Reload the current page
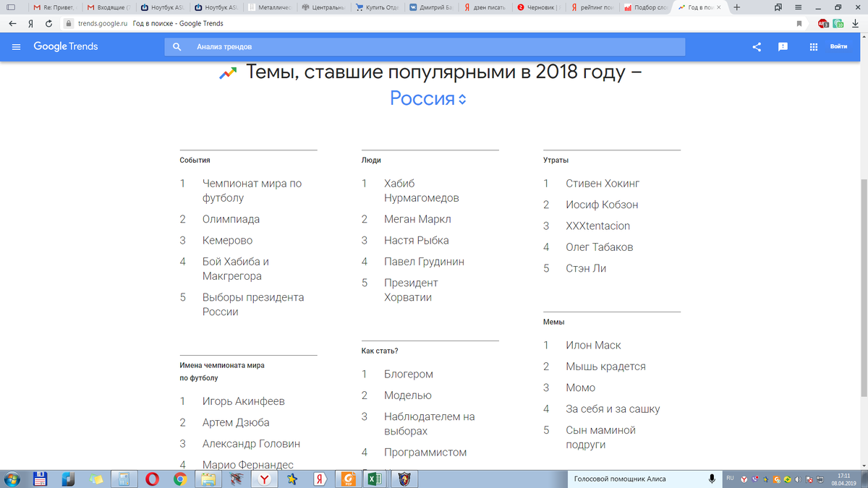The image size is (868, 488). [x=48, y=23]
